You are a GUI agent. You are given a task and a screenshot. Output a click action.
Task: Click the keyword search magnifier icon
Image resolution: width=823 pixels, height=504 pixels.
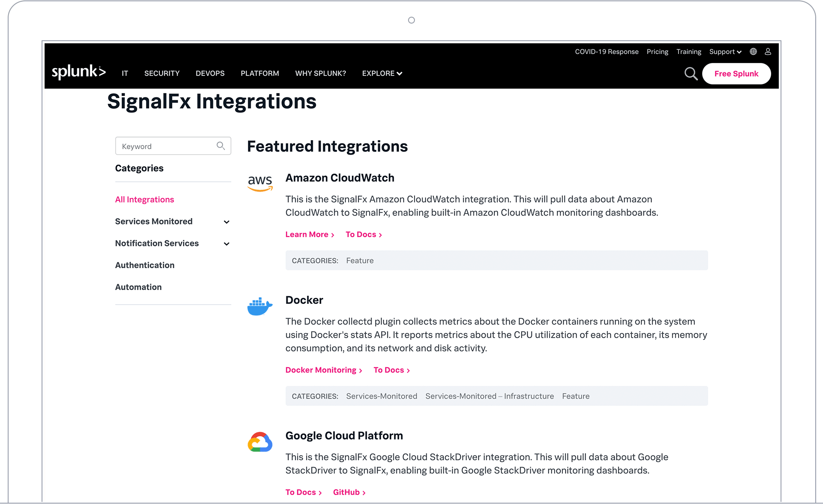coord(221,146)
